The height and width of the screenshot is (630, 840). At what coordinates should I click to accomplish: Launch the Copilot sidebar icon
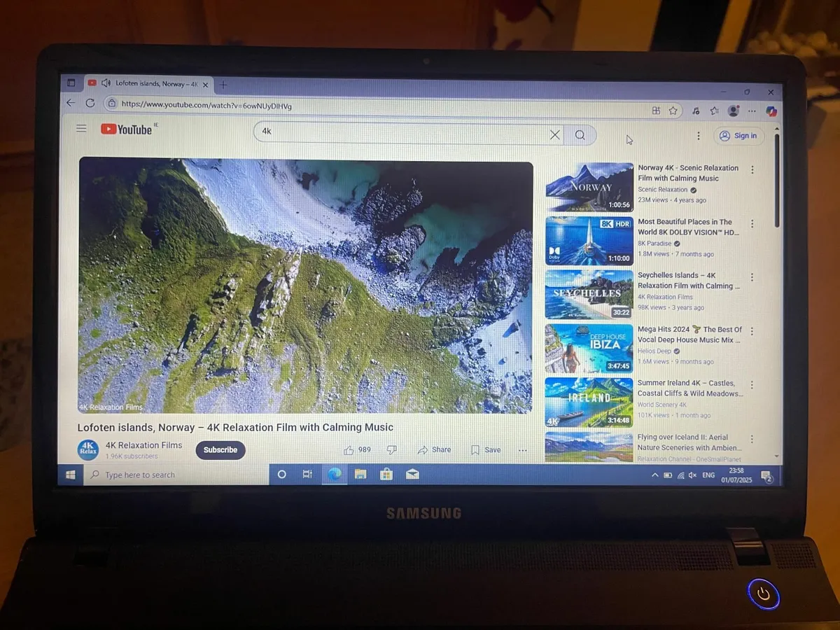pyautogui.click(x=771, y=111)
